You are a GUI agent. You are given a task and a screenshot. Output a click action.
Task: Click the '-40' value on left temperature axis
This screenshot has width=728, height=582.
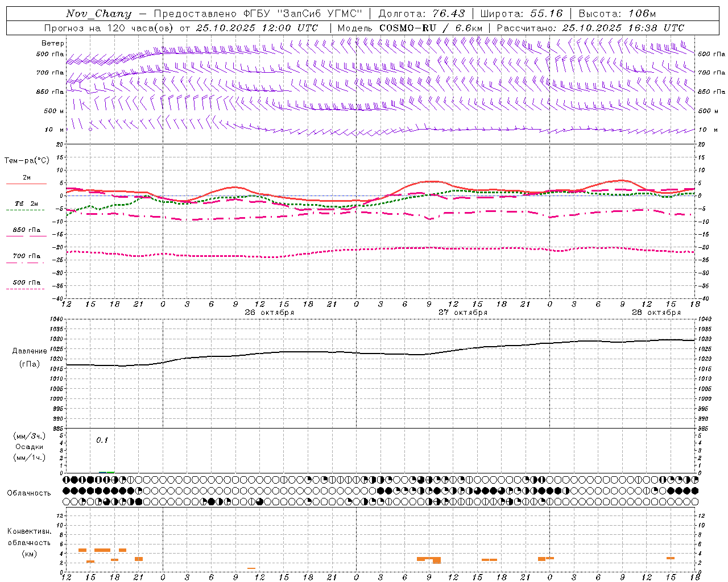(58, 299)
